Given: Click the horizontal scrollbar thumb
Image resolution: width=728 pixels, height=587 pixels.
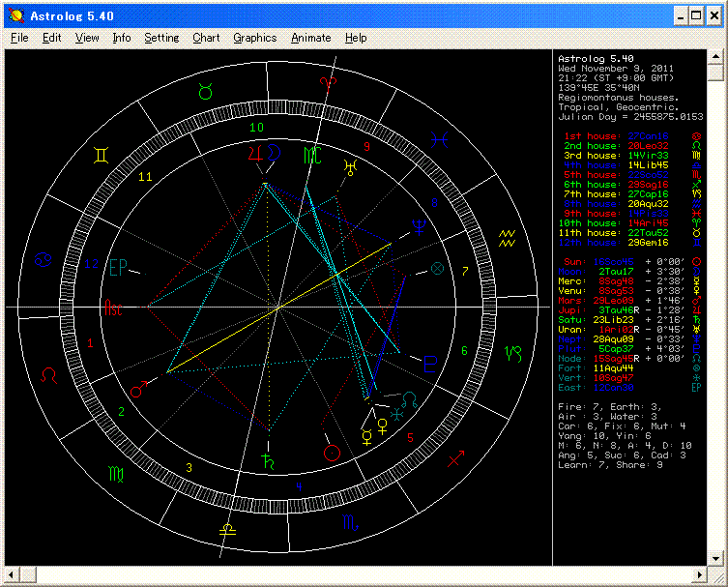Looking at the screenshot, I should tap(28, 575).
